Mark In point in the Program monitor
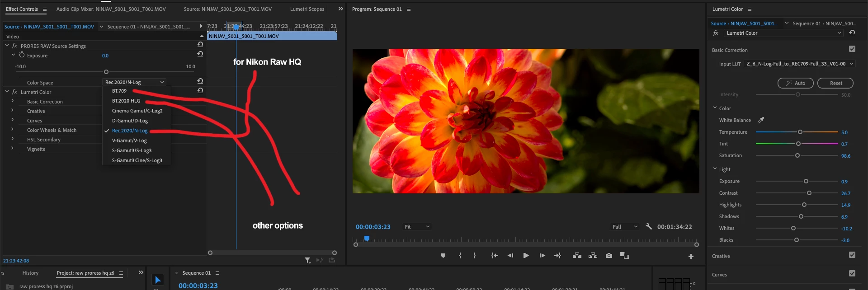Screen dimensions: 868x290 coord(460,256)
